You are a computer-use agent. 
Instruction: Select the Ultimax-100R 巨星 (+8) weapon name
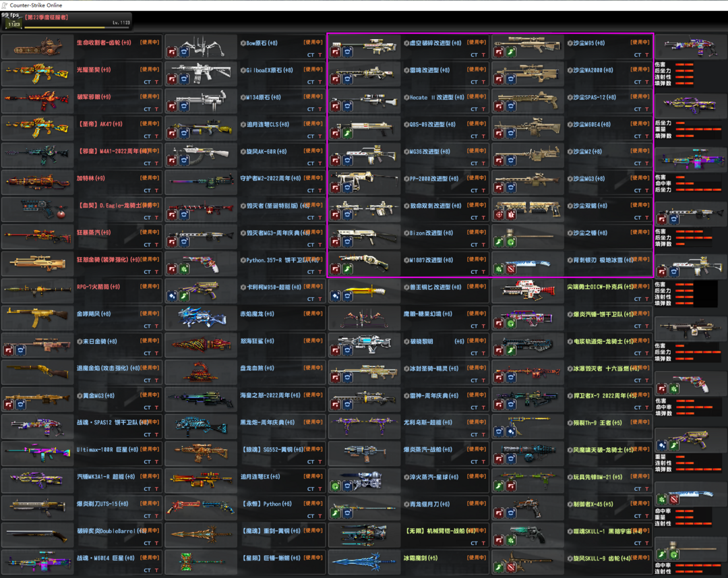(x=107, y=450)
